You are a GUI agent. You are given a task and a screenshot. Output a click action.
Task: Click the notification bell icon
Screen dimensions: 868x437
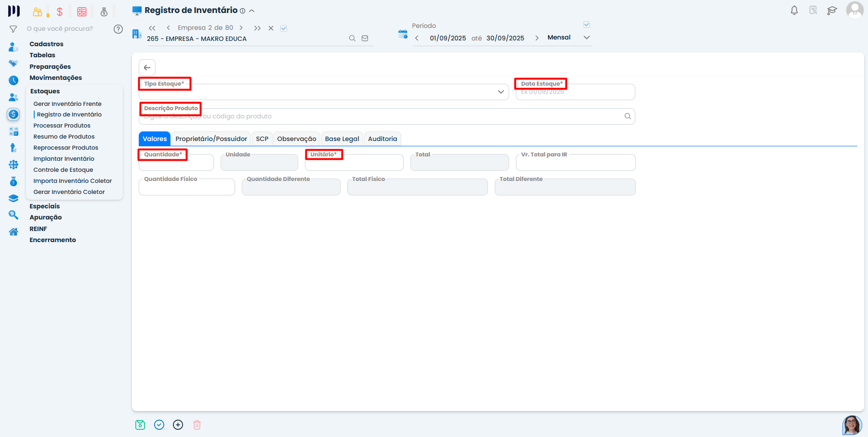click(x=794, y=10)
